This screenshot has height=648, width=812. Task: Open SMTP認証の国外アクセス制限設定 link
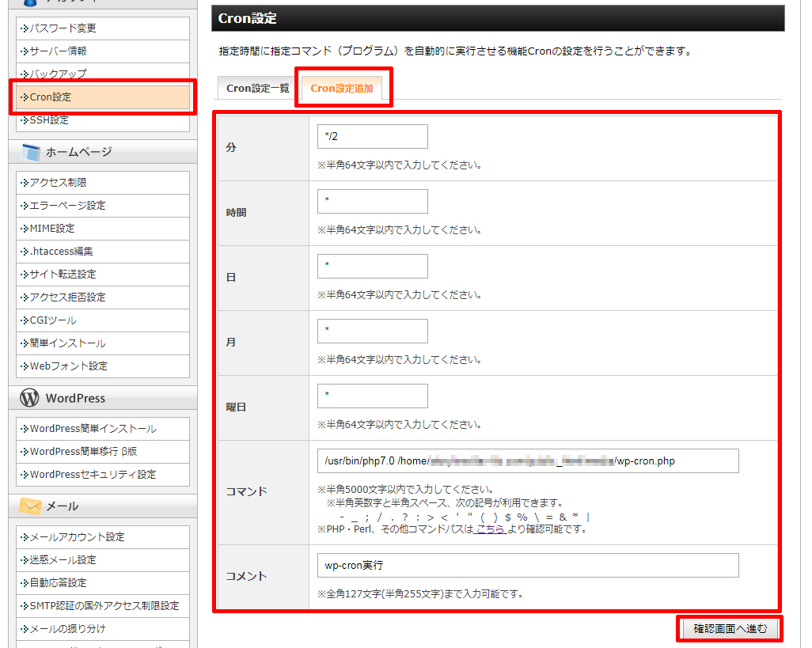pyautogui.click(x=104, y=606)
